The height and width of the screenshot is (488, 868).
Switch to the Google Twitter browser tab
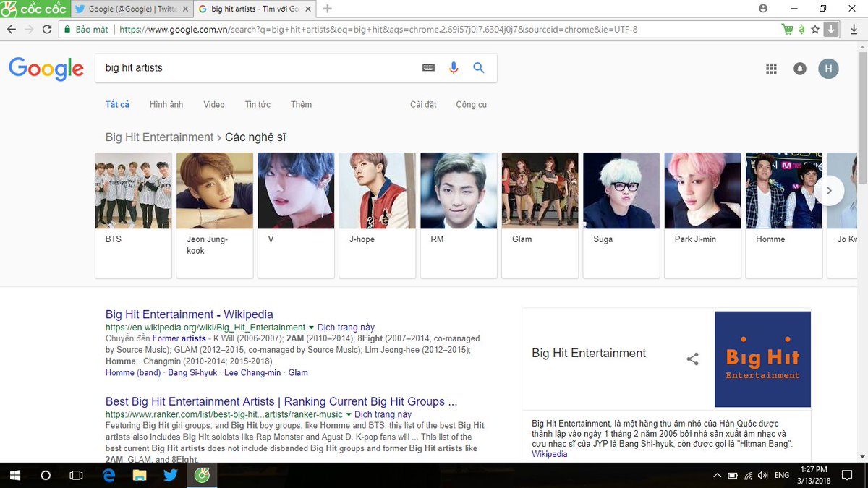point(134,9)
